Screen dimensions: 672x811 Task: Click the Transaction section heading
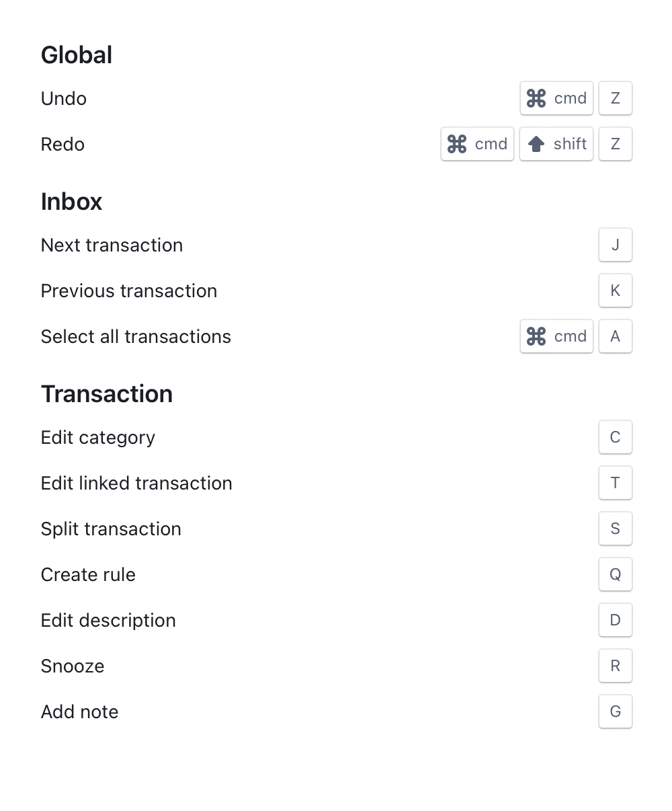click(x=107, y=393)
